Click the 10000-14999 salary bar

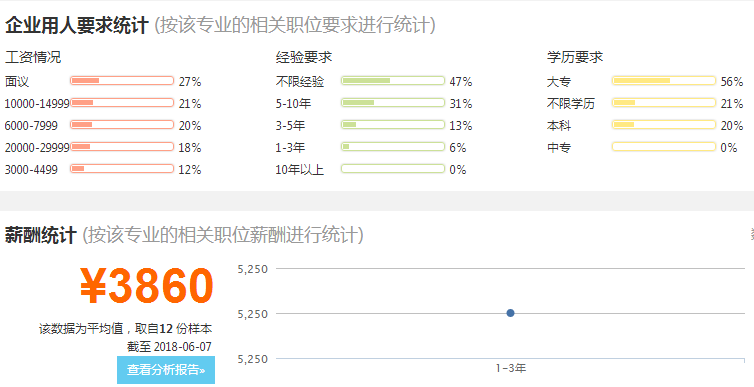click(x=122, y=103)
